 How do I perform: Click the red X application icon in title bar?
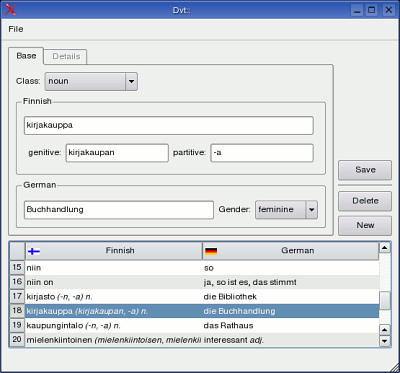click(10, 10)
